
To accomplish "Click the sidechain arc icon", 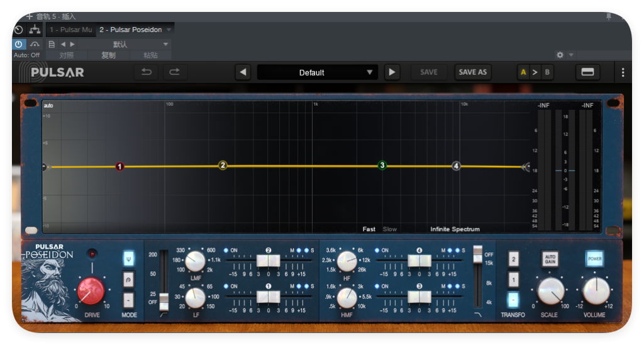I will click(x=35, y=44).
